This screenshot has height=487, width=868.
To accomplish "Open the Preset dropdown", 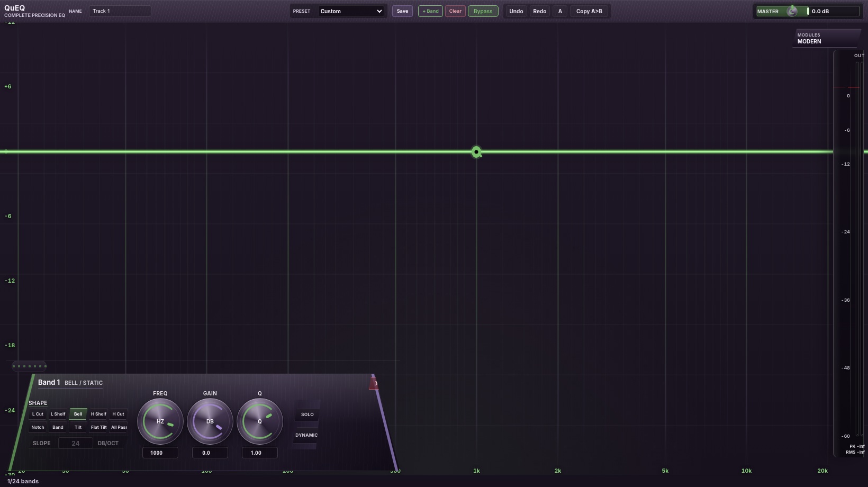I will tap(351, 11).
